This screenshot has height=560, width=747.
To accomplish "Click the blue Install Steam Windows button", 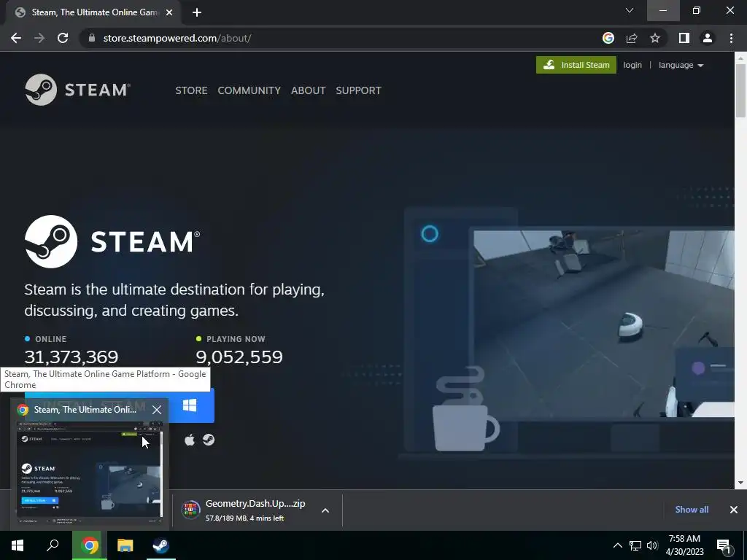I will [189, 405].
